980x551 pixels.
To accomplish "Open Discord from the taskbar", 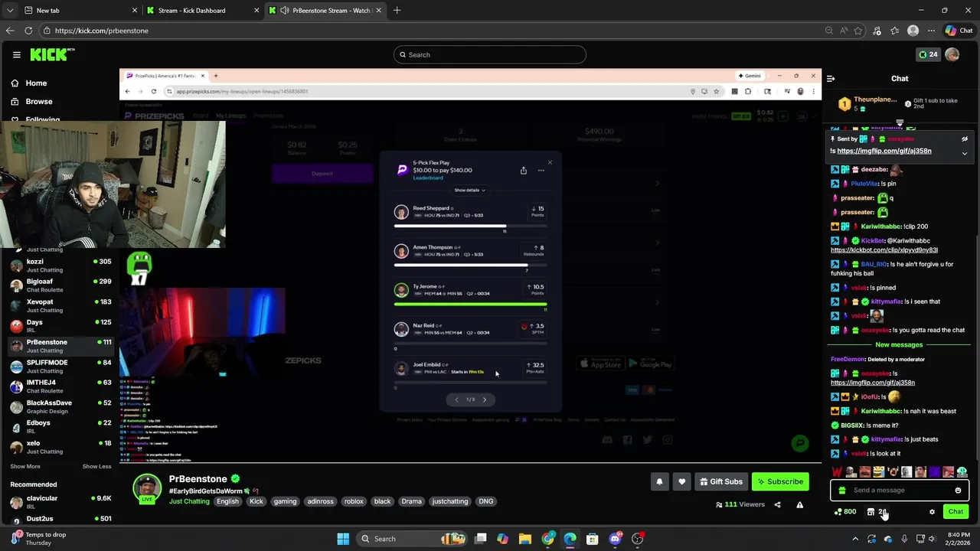I will tap(615, 539).
